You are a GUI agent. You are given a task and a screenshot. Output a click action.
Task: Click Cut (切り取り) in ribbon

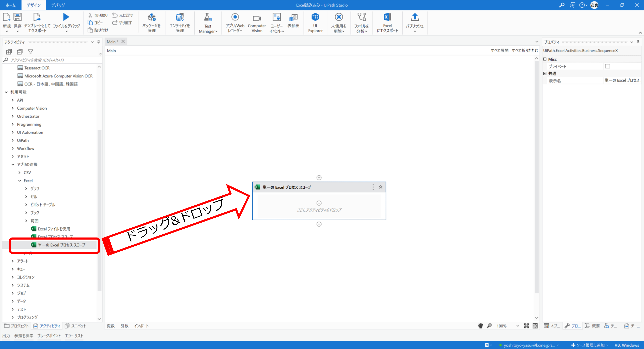click(x=98, y=15)
